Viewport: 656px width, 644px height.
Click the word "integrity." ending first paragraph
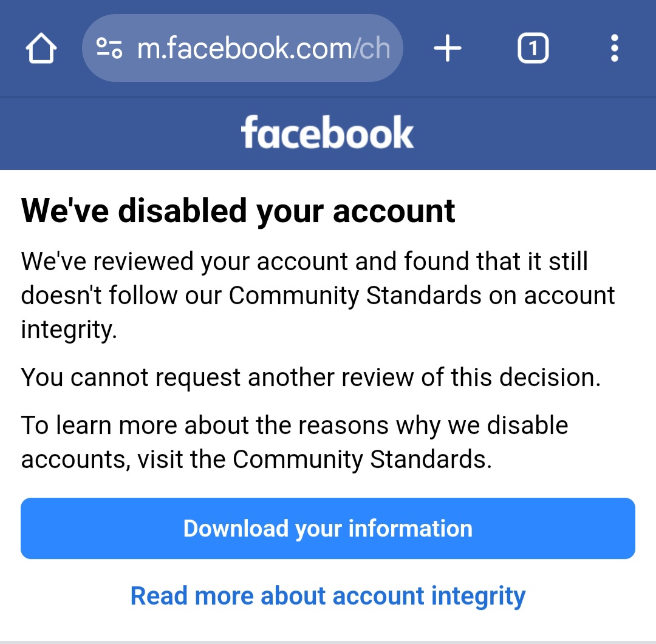[x=69, y=330]
